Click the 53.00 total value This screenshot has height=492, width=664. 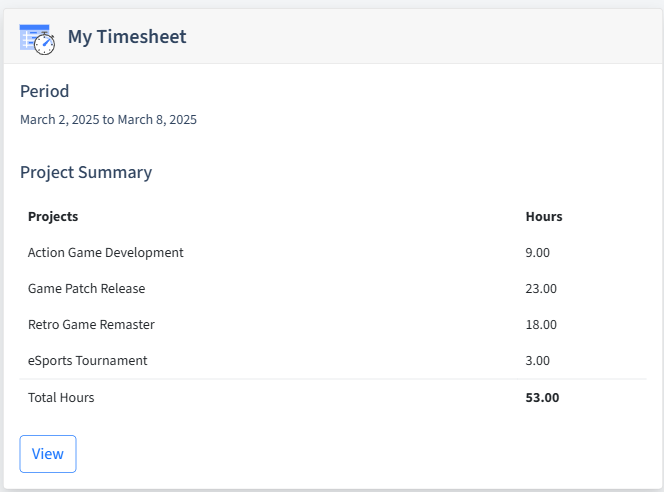[x=542, y=398]
